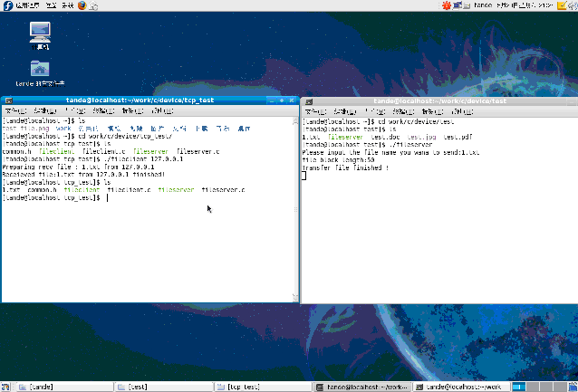
Task: Switch to [tcp_test] folder taskbar window
Action: tap(264, 387)
